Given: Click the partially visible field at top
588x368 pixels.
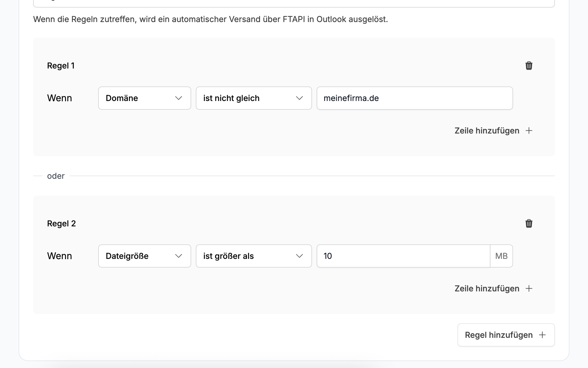Looking at the screenshot, I should pos(293,3).
